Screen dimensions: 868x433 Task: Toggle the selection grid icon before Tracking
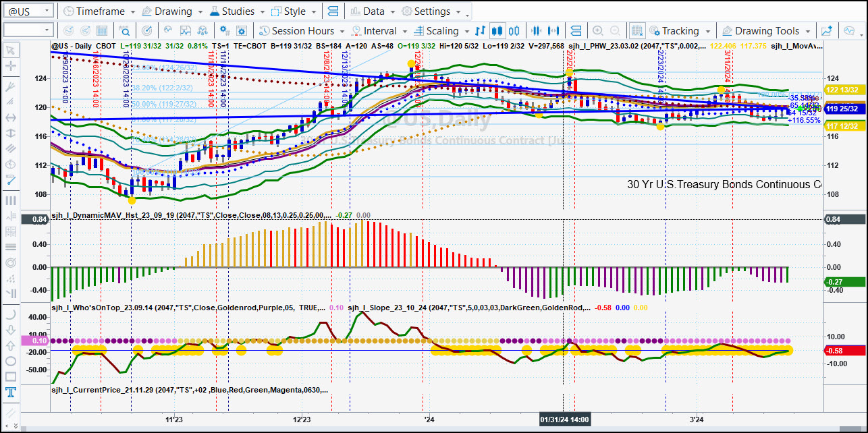pyautogui.click(x=636, y=31)
